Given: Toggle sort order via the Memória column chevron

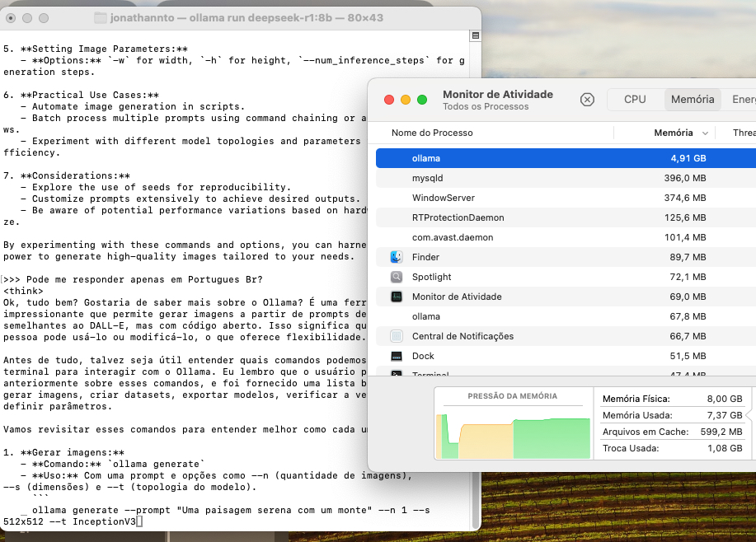Looking at the screenshot, I should 705,133.
